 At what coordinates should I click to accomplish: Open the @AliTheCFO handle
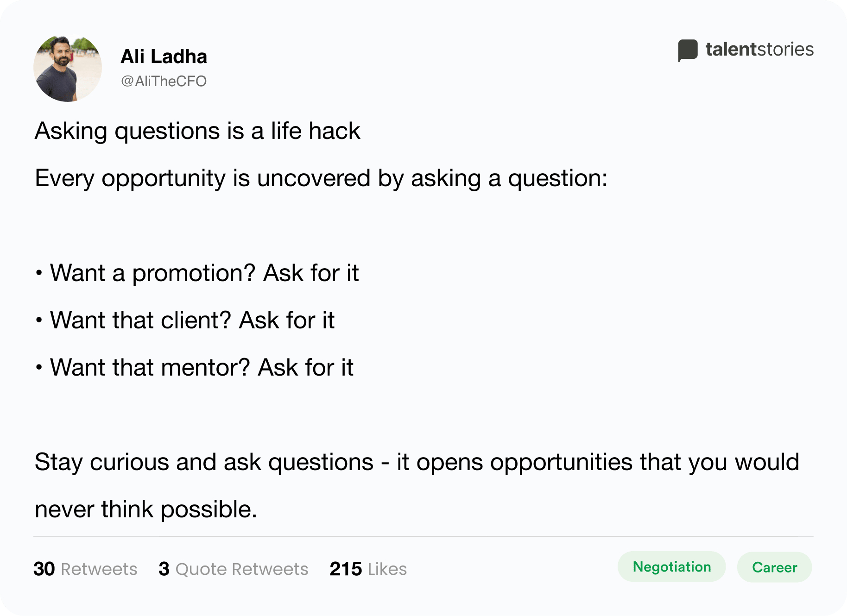(164, 81)
